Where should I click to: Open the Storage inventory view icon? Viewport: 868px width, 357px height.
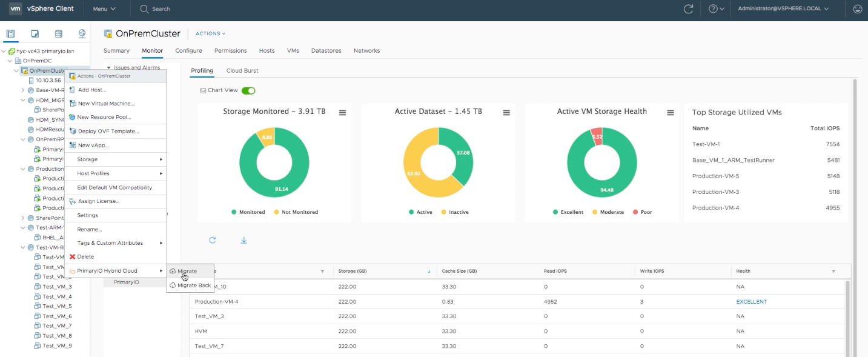point(58,34)
